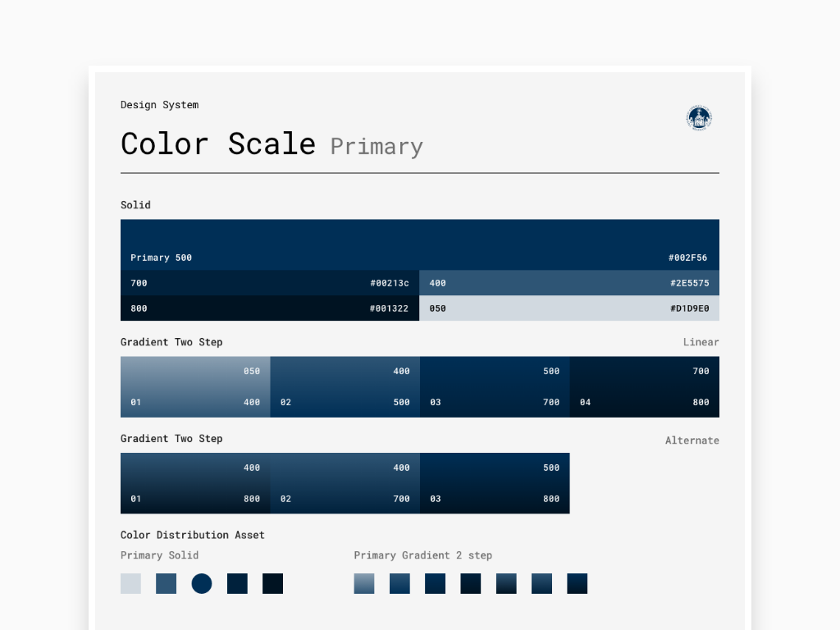This screenshot has width=840, height=630.
Task: Select the 400 #2E5575 swatch row
Action: (x=569, y=283)
